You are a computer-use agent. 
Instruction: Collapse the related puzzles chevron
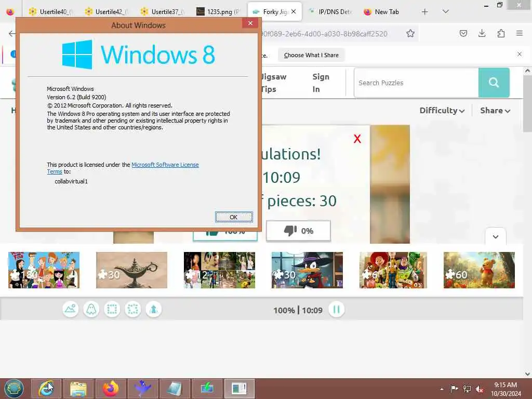tap(495, 236)
